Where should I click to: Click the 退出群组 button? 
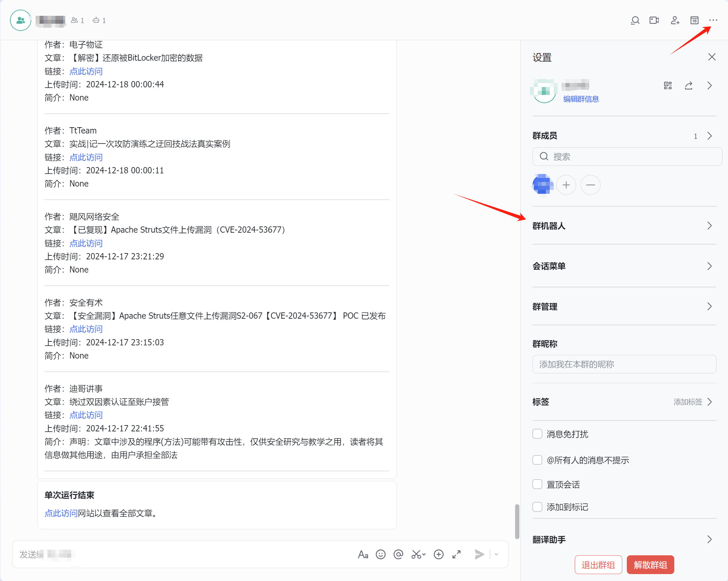point(598,565)
